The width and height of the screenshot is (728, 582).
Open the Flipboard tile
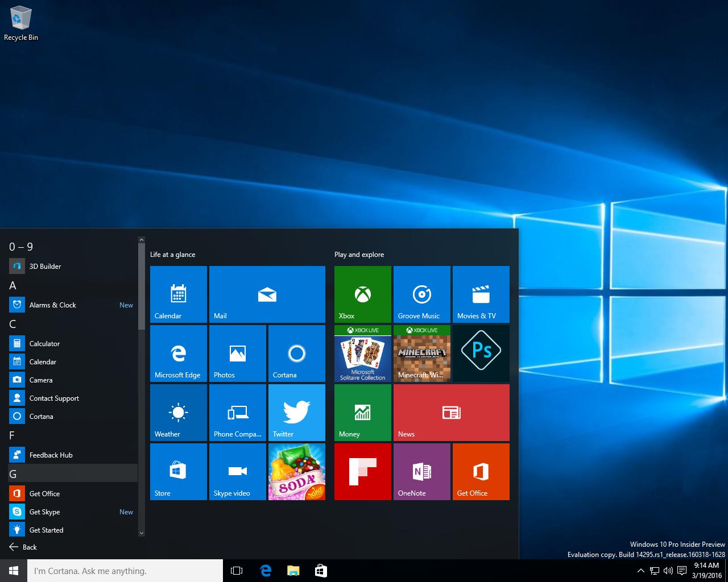tap(363, 472)
